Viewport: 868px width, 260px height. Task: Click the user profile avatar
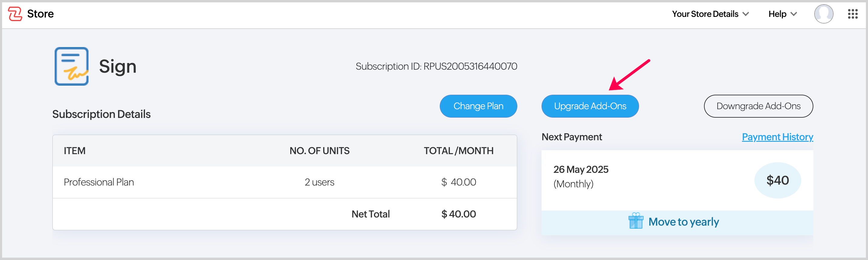point(823,14)
